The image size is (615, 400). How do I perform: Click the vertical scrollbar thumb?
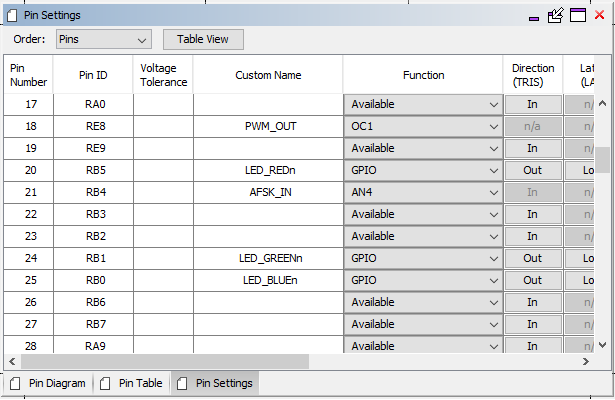point(603,160)
